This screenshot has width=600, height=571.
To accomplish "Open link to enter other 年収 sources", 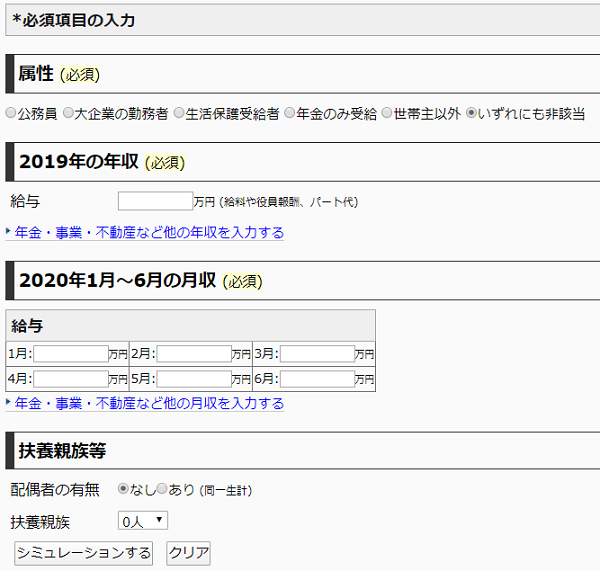I will [x=149, y=233].
